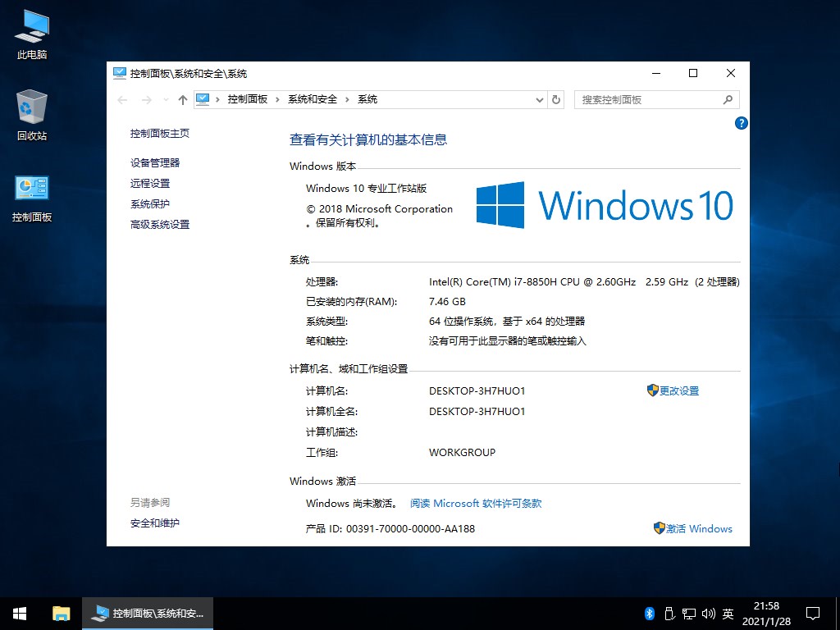Open the network status tray icon
Screen dimensions: 840x630
coord(688,614)
